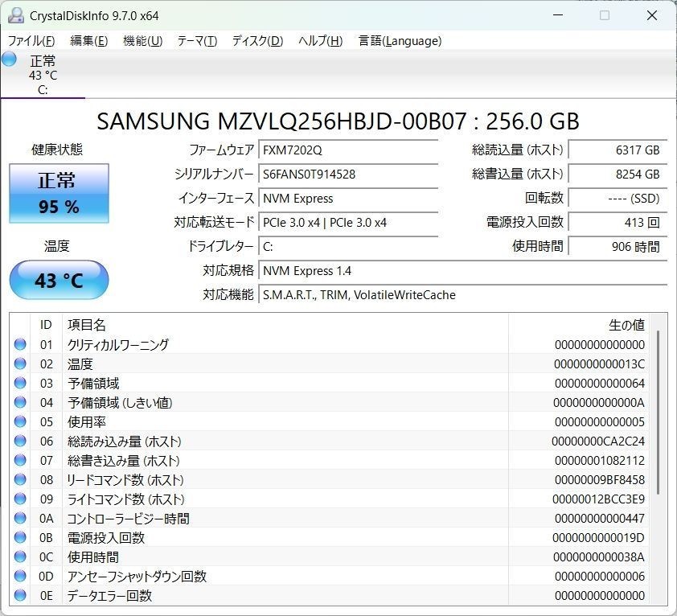This screenshot has height=616, width=677.
Task: Click status orb for 0E データエラー回数 row
Action: (20, 595)
